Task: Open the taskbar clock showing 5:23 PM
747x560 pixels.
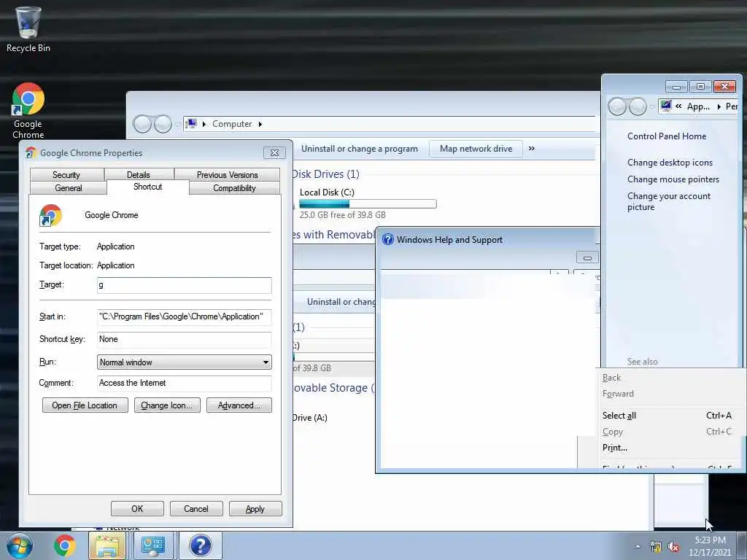Action: click(709, 546)
